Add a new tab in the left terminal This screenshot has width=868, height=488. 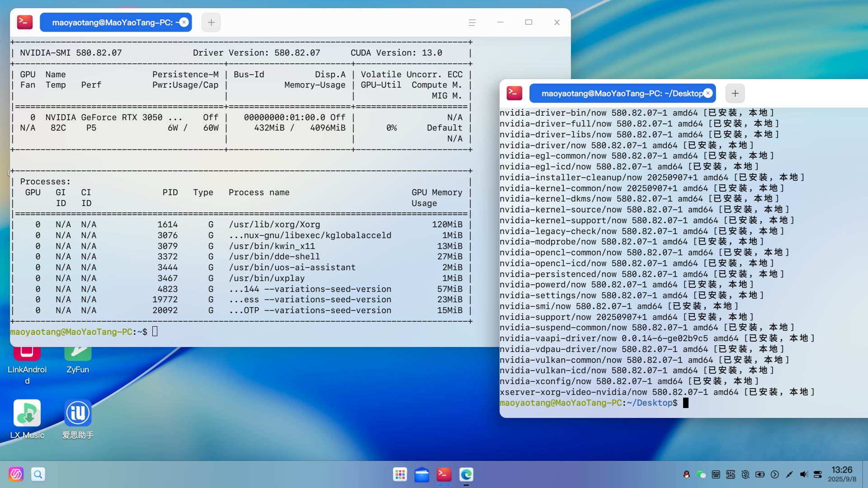pyautogui.click(x=211, y=22)
